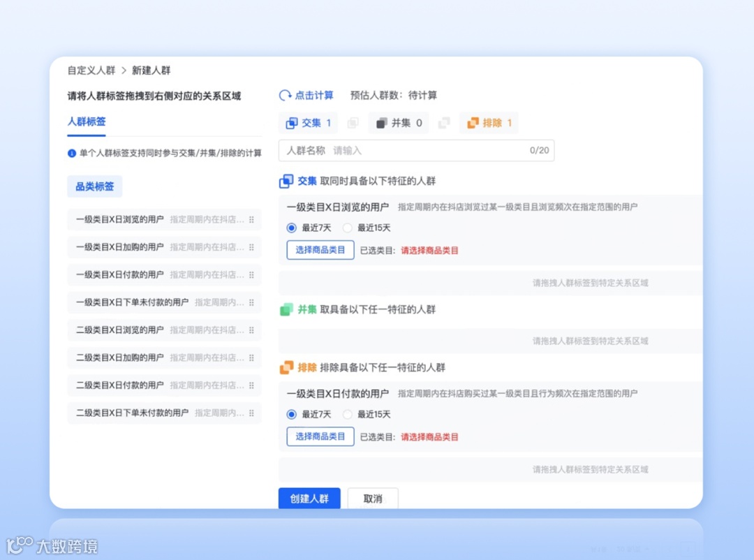Viewport: 754px width, 560px height.
Task: Click the 取消 button
Action: (373, 499)
